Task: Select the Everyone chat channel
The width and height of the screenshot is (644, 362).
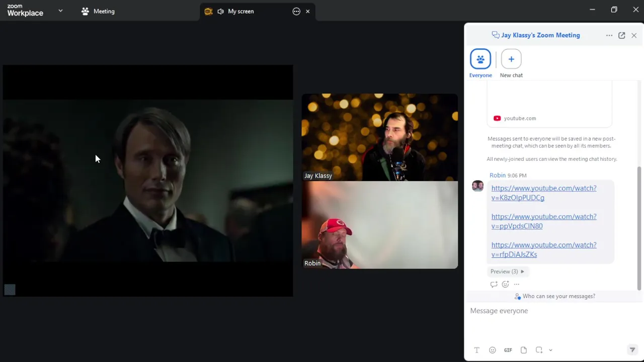Action: (x=480, y=63)
